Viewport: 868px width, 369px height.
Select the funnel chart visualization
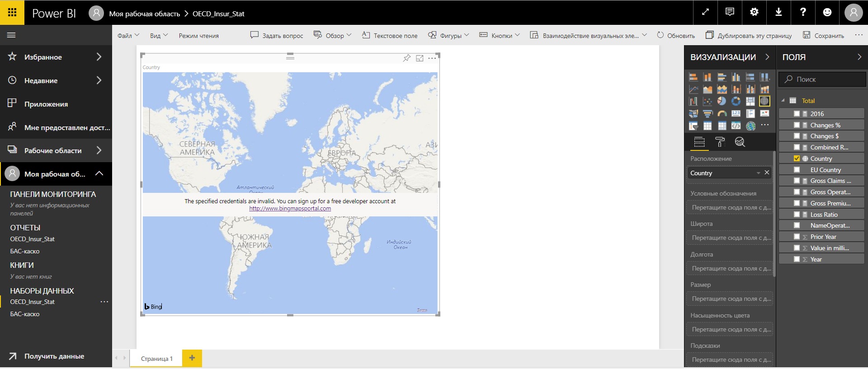coord(708,113)
